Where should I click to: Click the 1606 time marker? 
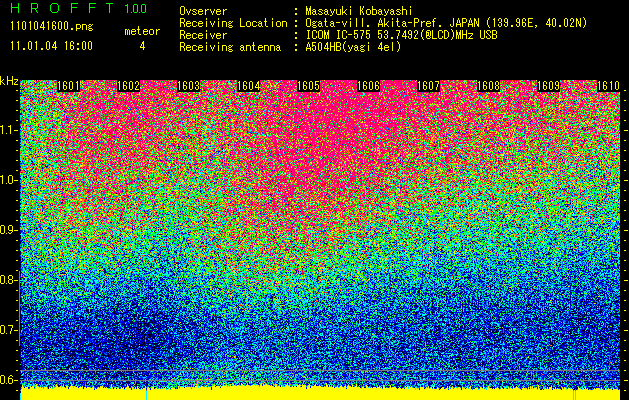click(368, 86)
